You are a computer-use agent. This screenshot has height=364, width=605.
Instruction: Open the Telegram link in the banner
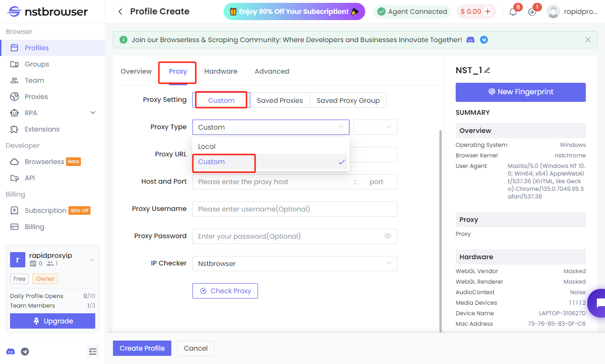484,40
